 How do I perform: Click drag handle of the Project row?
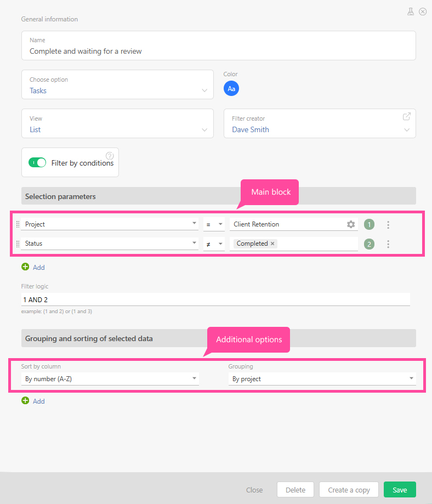18,224
